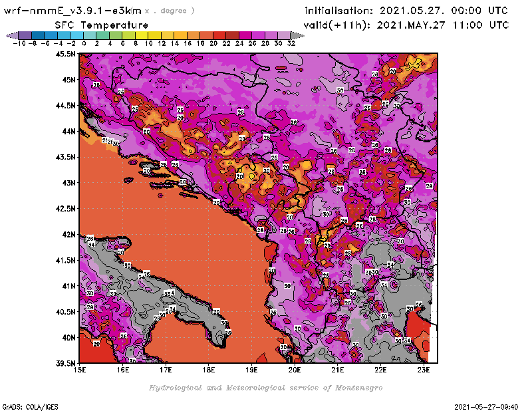Image resolution: width=532 pixels, height=411 pixels.
Task: Click the 42.5N latitude label
Action: [65, 209]
